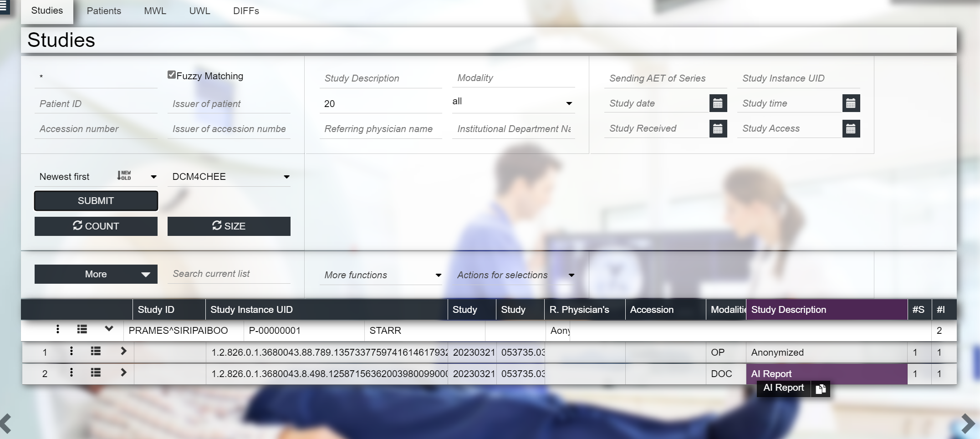Show attributes list for study row 1
Image resolution: width=980 pixels, height=439 pixels.
[96, 351]
